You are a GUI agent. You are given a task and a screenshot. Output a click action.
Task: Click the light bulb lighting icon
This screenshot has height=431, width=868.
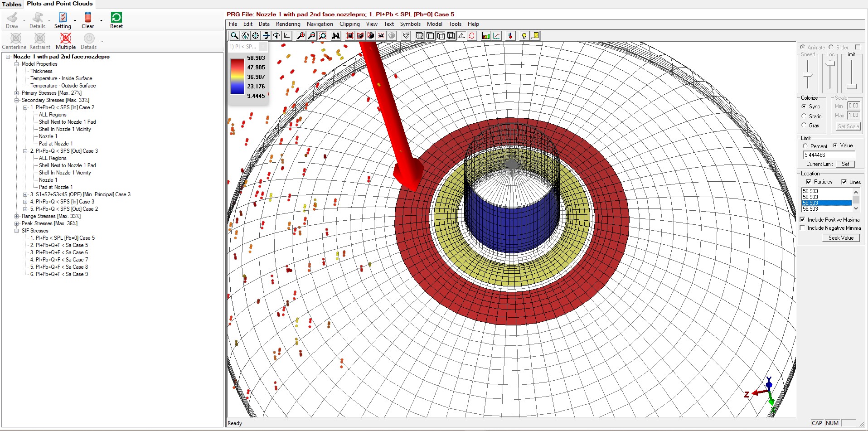pyautogui.click(x=524, y=36)
